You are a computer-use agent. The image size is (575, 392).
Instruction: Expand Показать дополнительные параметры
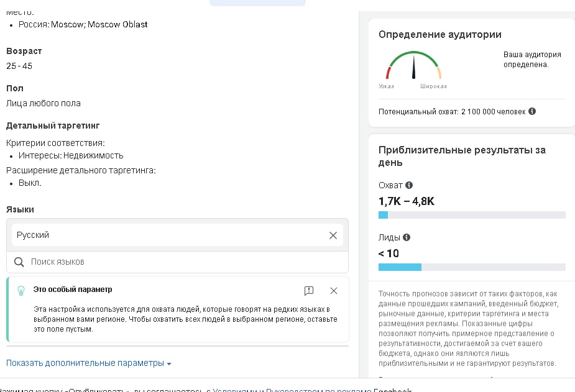coord(89,363)
